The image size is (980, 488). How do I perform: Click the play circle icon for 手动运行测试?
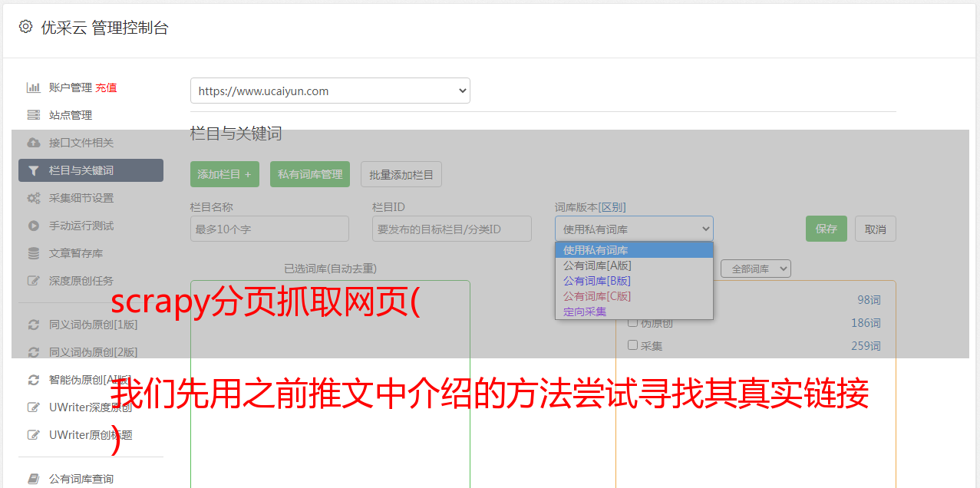(33, 226)
